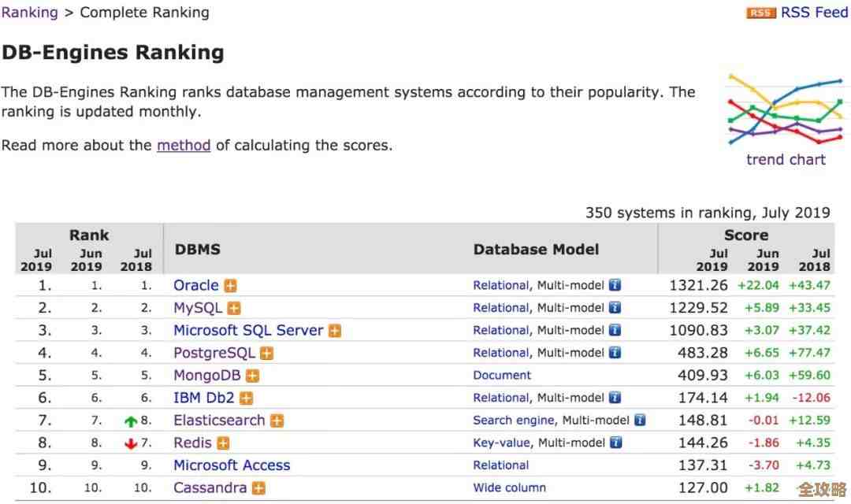Expand the plus icon next to MongoDB
Image resolution: width=851 pixels, height=504 pixels.
[x=252, y=376]
